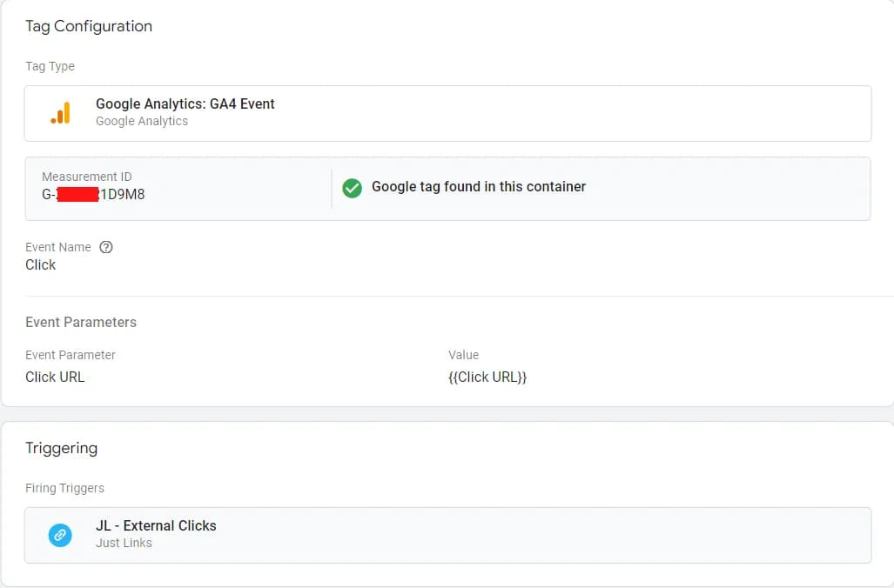Select the link icon beside JL - External Clicks

tap(59, 534)
